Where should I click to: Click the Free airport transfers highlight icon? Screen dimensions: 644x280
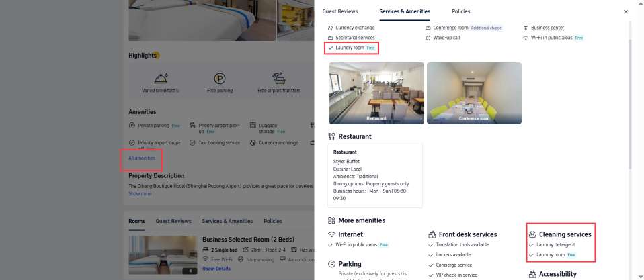point(278,78)
